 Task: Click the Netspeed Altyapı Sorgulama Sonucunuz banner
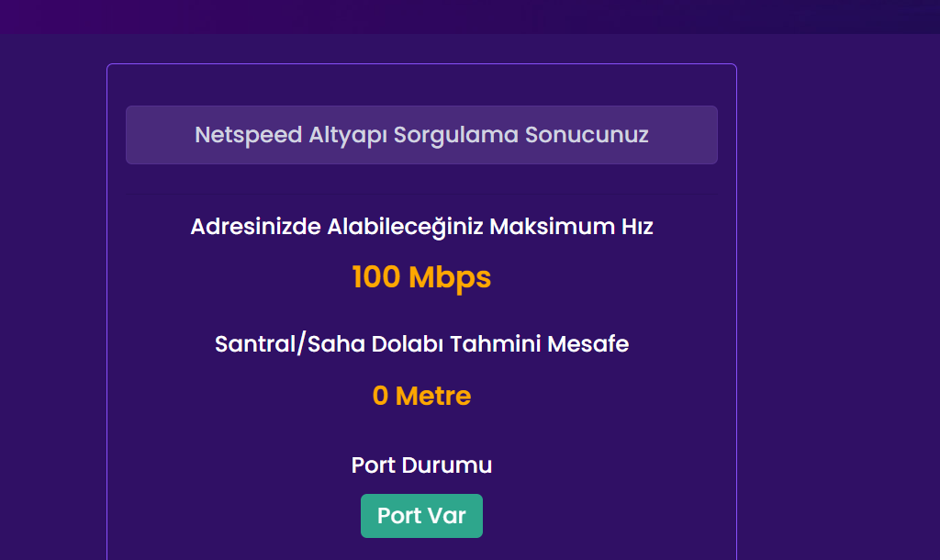[x=421, y=135]
